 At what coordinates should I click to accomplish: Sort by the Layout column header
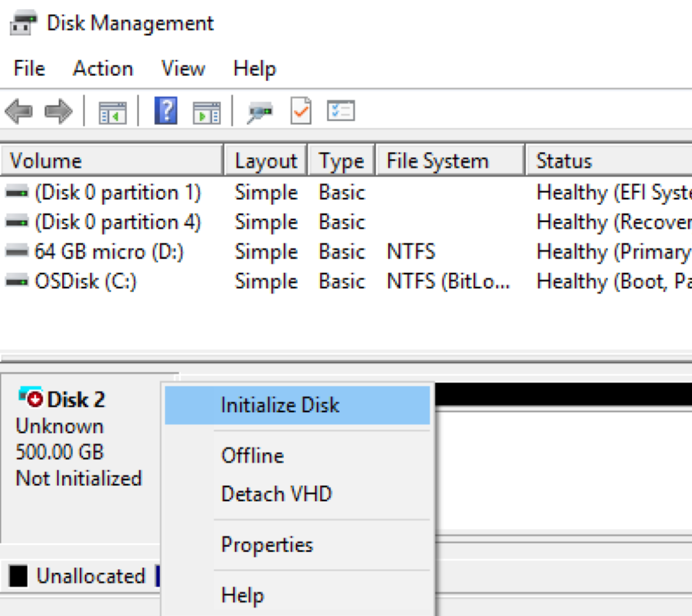pyautogui.click(x=266, y=160)
